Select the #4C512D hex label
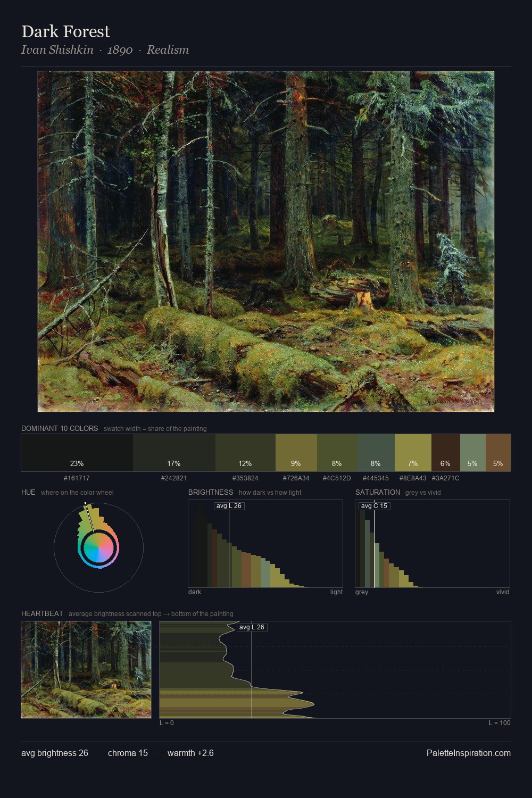 coord(337,478)
